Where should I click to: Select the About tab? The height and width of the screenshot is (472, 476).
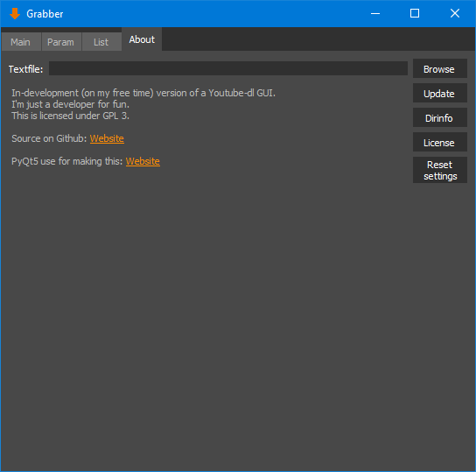click(x=142, y=39)
